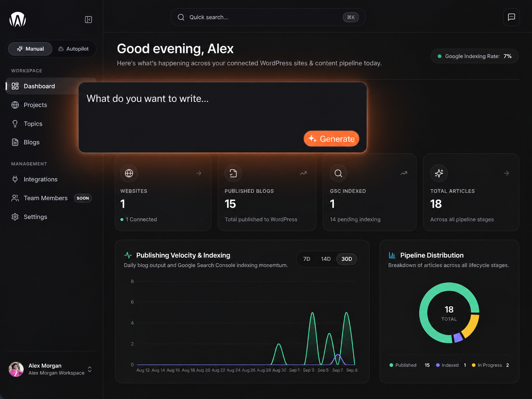Focus the Quick search field
532x399 pixels.
268,17
